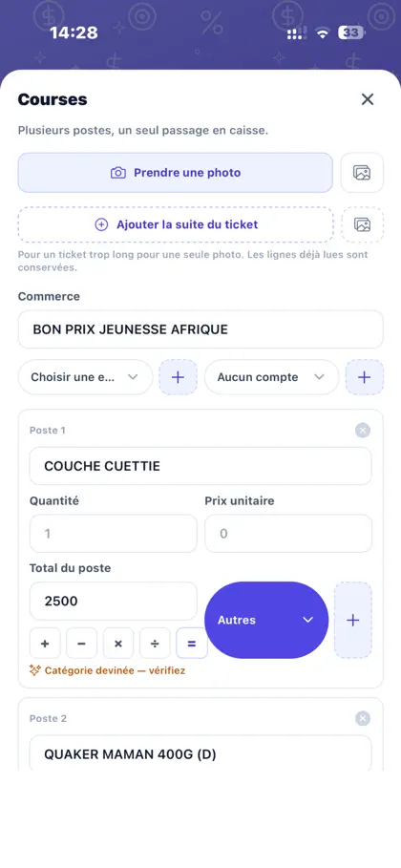The height and width of the screenshot is (868, 401).
Task: Tap the subtraction operator button
Action: [x=81, y=644]
